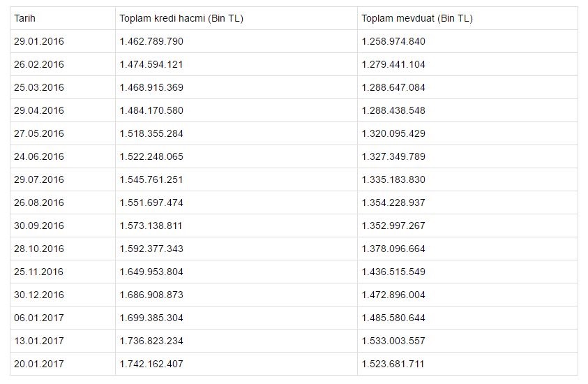
Task: Select the credit value 1.742.162.407
Action: pyautogui.click(x=151, y=364)
